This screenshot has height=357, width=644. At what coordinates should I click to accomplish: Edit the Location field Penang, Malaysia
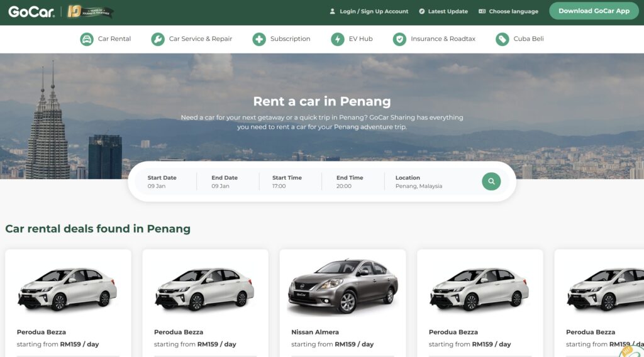click(419, 182)
